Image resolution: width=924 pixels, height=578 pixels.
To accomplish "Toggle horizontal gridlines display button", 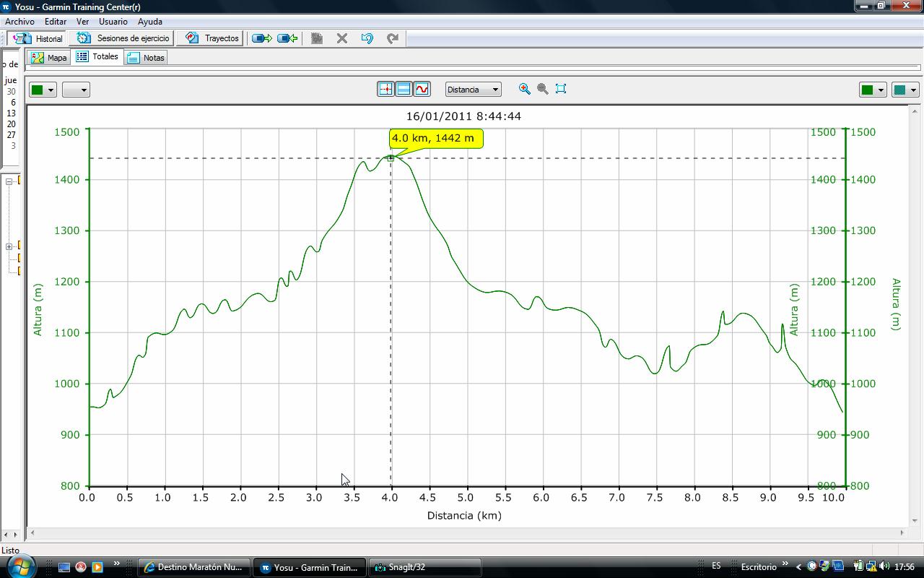I will (404, 89).
